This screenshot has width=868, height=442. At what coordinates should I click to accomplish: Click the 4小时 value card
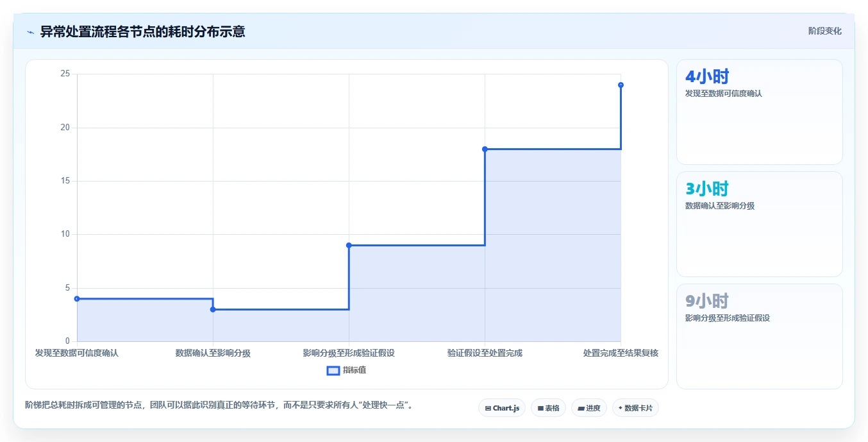point(760,112)
